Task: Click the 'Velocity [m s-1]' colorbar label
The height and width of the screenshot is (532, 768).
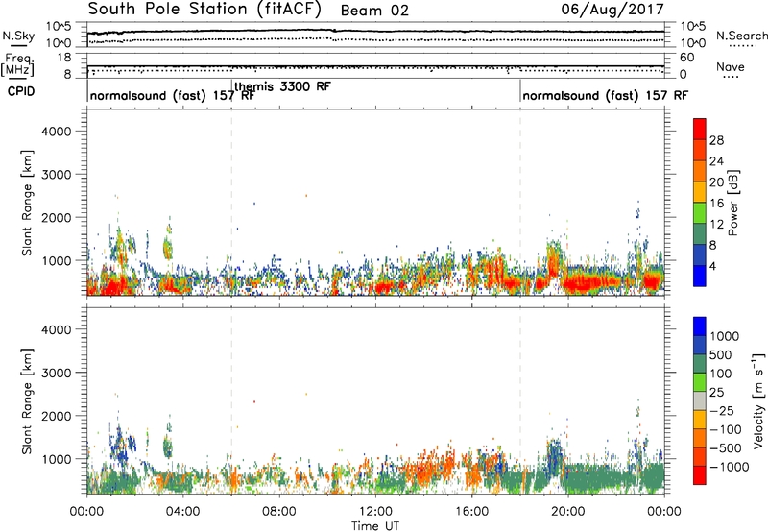Action: [758, 400]
